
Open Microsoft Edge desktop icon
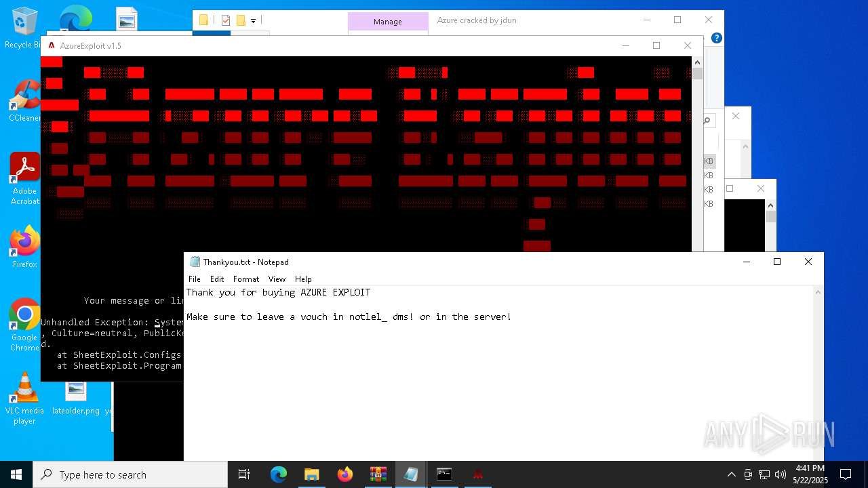pos(75,19)
